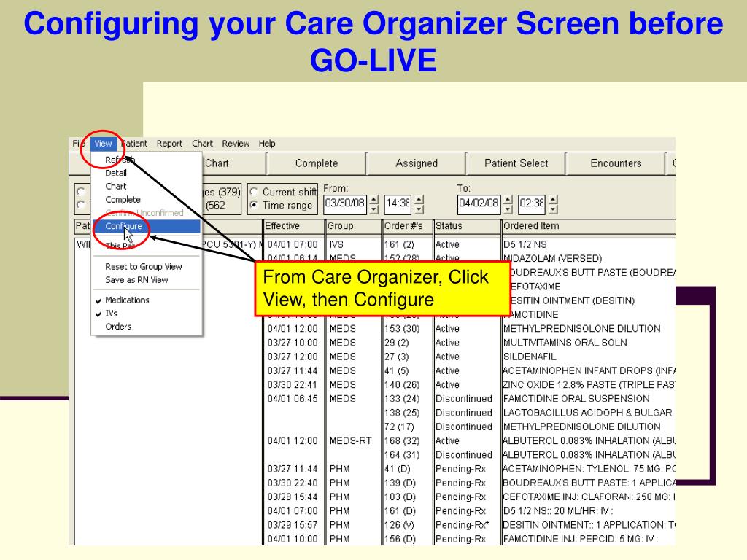Click the Order #'s column header
This screenshot has height=560, width=747.
tap(408, 226)
